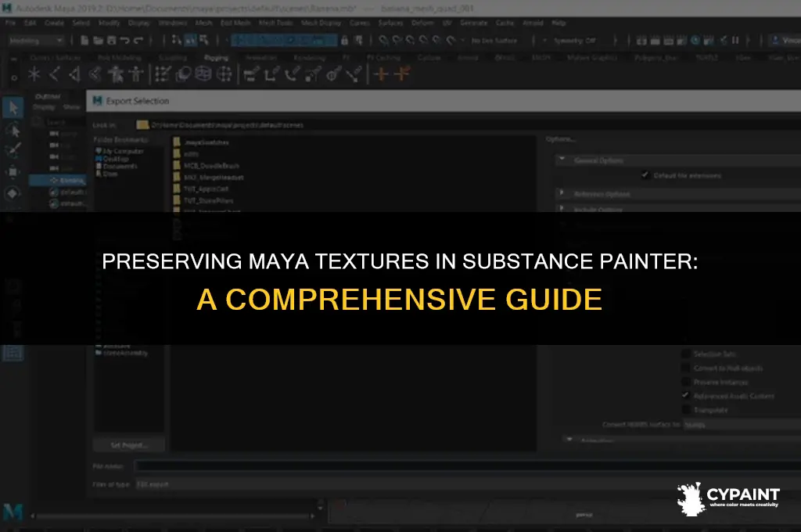Click the Open Scene folder icon in toolbar
Viewport: 801px width, 532px height.
point(98,41)
